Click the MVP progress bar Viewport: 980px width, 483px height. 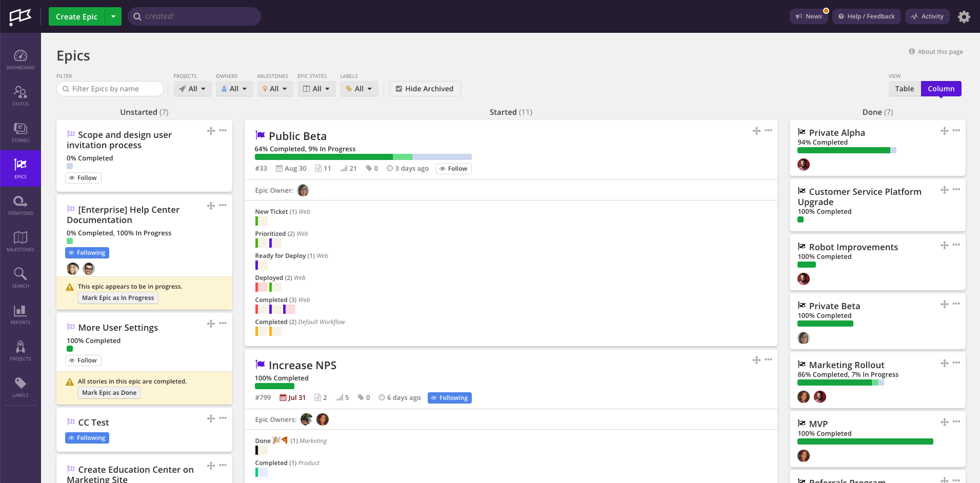[x=865, y=441]
